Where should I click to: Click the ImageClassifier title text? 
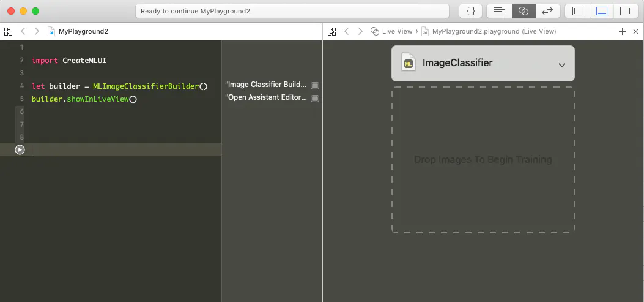coord(457,63)
